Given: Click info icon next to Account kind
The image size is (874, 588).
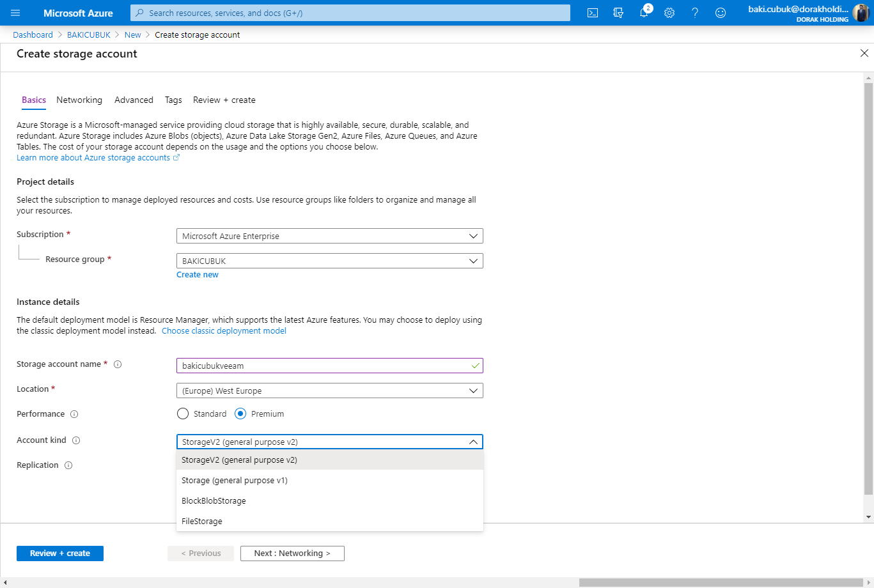Looking at the screenshot, I should point(76,440).
